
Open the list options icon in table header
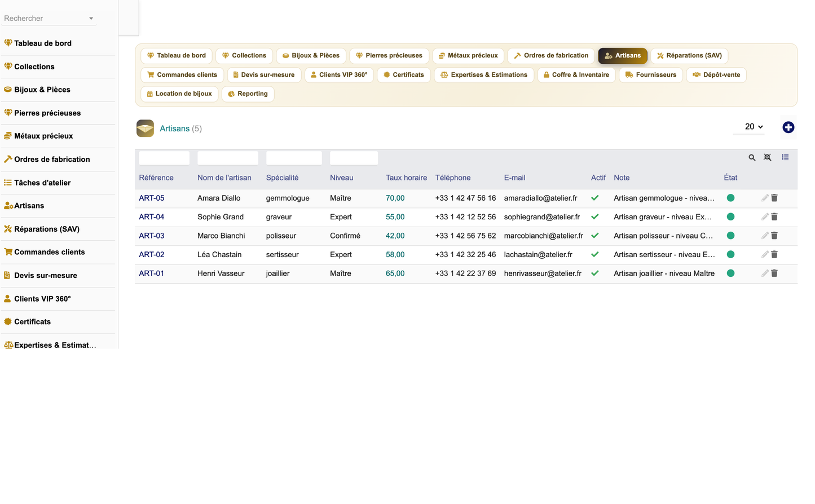coord(785,157)
